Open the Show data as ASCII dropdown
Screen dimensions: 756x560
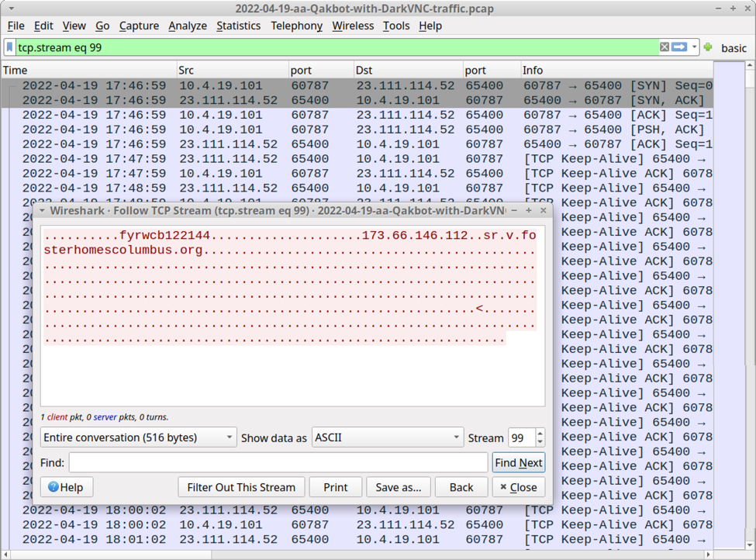[x=388, y=437]
